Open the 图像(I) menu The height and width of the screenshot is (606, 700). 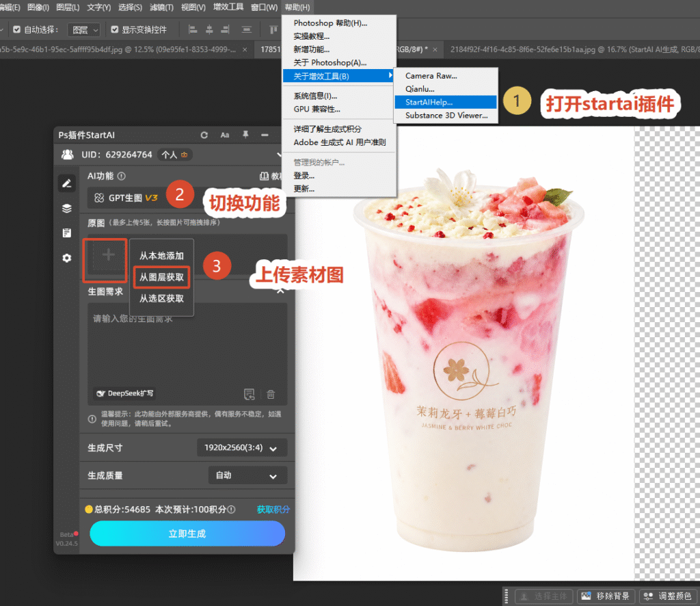click(38, 7)
